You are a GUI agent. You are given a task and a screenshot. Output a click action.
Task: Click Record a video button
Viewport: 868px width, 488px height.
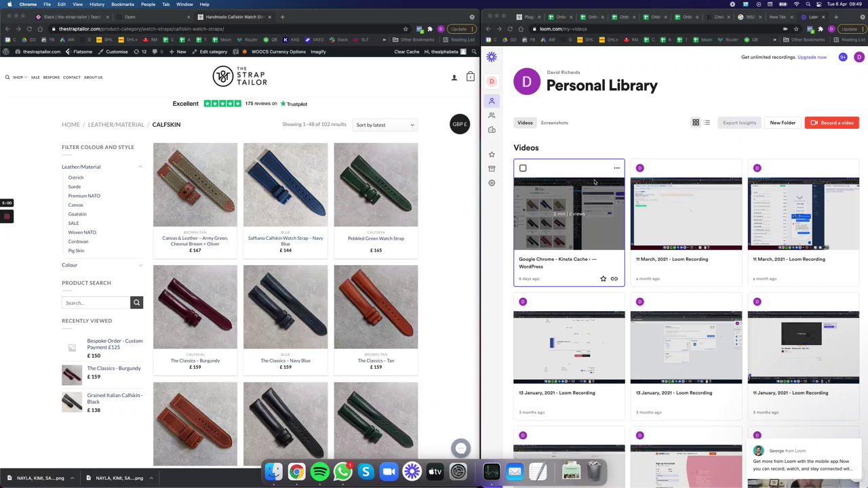pos(832,123)
